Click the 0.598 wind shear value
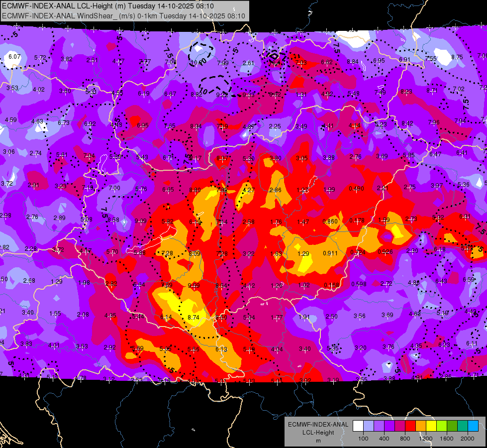Screen dimensions: 487x448 359,284
